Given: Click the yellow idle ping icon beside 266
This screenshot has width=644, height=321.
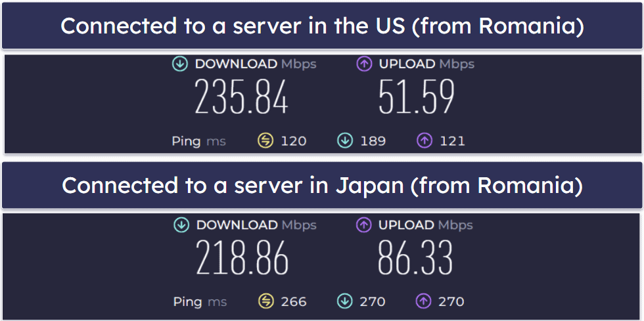Looking at the screenshot, I should (265, 302).
